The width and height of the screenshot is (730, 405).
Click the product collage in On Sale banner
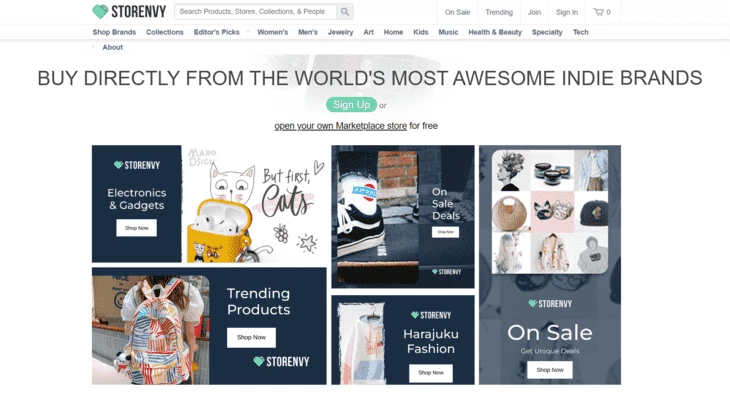(x=550, y=212)
